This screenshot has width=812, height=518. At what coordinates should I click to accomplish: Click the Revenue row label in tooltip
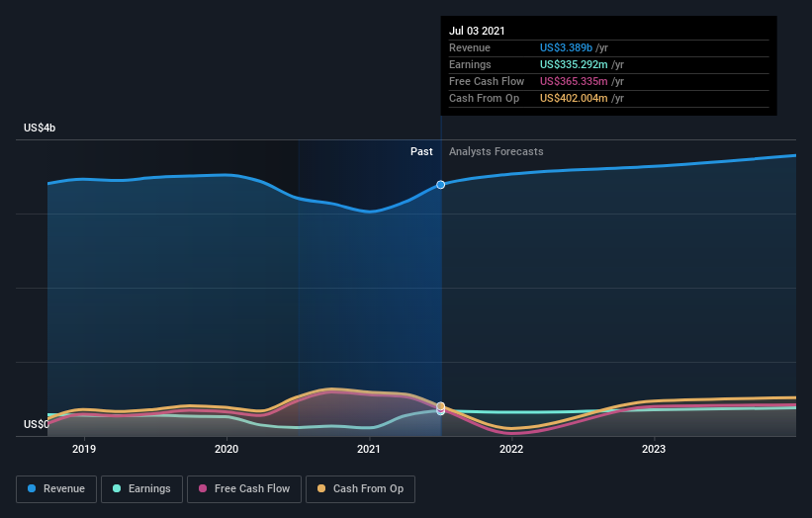(470, 47)
